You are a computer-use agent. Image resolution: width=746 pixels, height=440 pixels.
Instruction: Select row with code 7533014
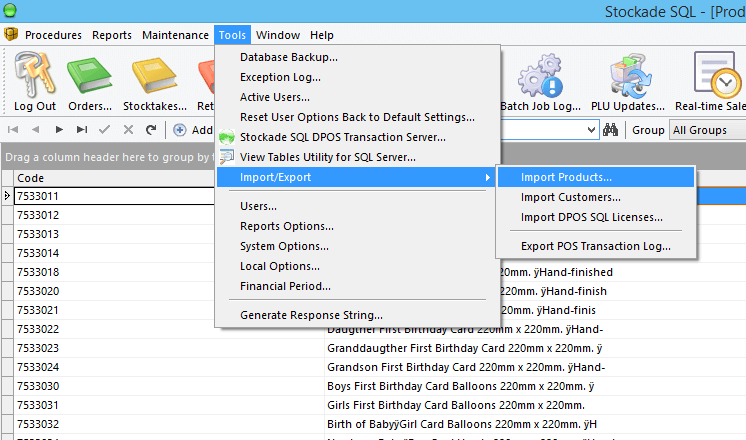114,253
